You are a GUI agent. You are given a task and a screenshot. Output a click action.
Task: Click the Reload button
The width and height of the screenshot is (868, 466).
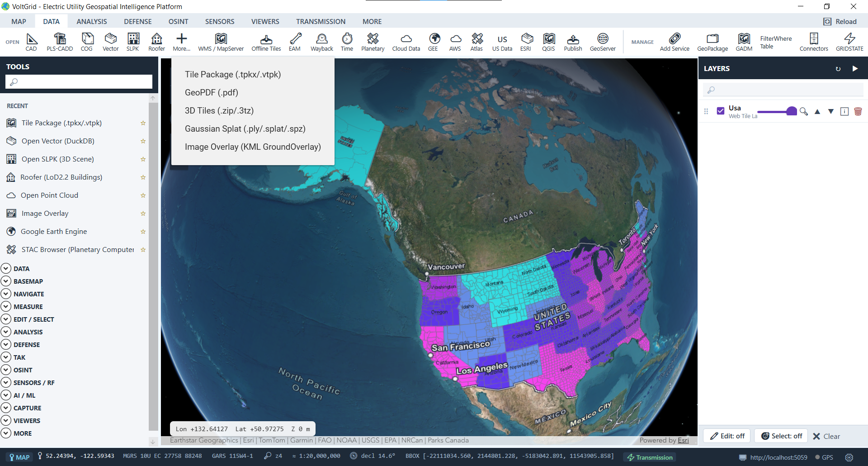[840, 21]
